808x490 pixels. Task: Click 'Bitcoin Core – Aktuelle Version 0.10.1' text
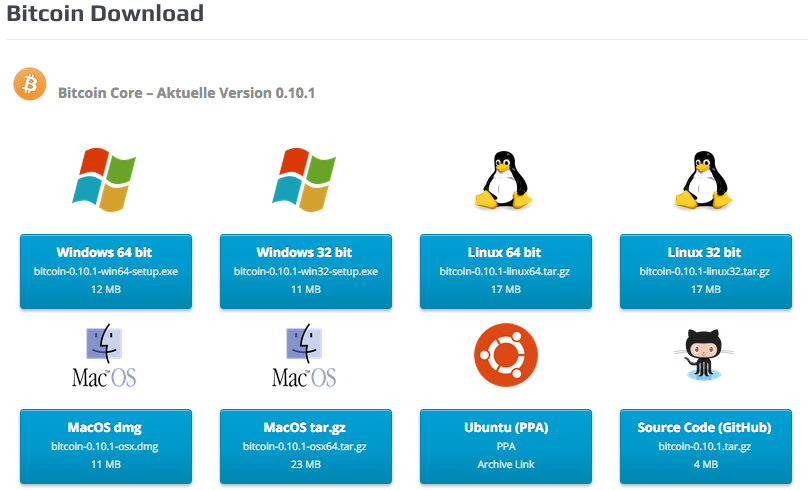(x=187, y=93)
